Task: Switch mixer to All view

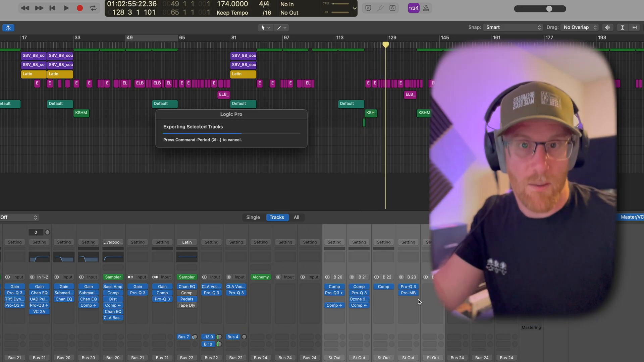Action: tap(297, 217)
